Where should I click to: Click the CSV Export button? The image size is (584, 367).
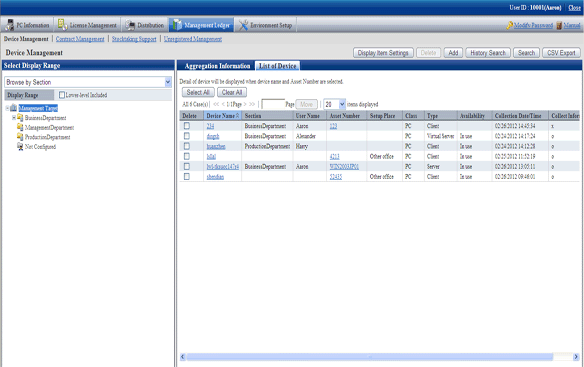[x=561, y=53]
